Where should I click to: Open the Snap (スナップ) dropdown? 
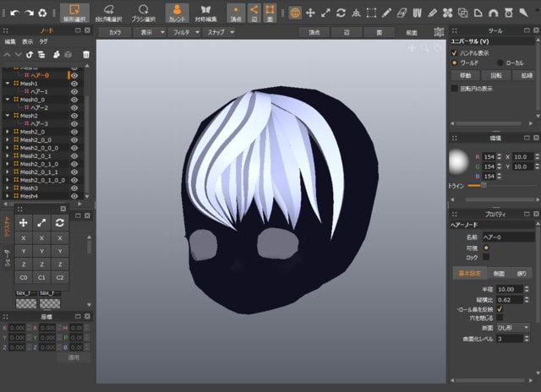(x=220, y=32)
